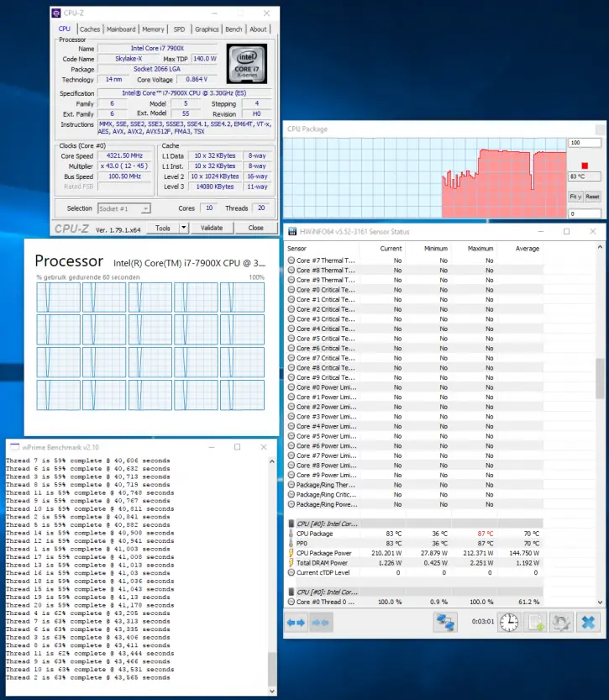Click the chip icon of second CPU [#0] group

click(291, 592)
